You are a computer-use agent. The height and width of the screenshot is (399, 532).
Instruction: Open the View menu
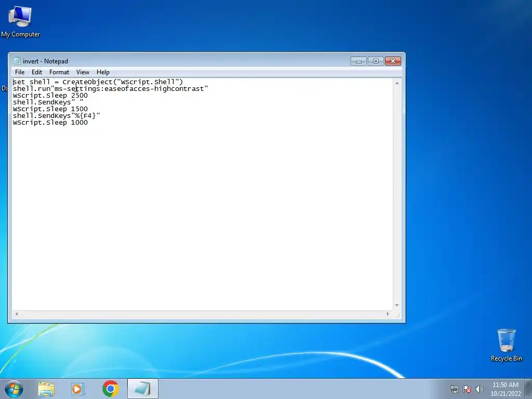click(83, 72)
